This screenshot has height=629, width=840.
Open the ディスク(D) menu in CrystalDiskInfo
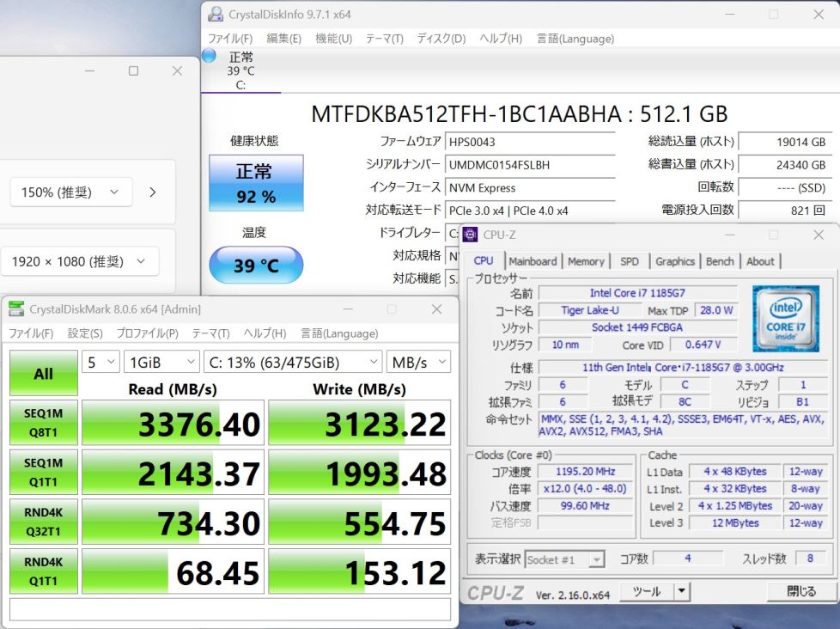point(441,39)
